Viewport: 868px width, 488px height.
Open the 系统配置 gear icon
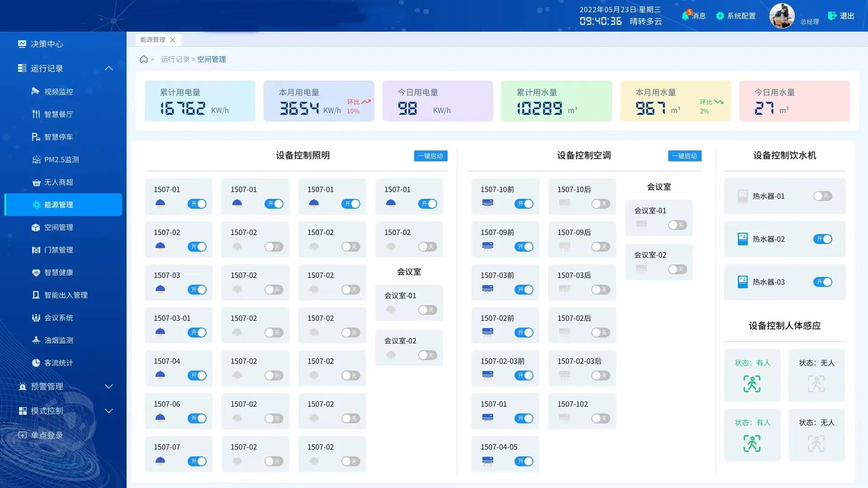pos(720,16)
